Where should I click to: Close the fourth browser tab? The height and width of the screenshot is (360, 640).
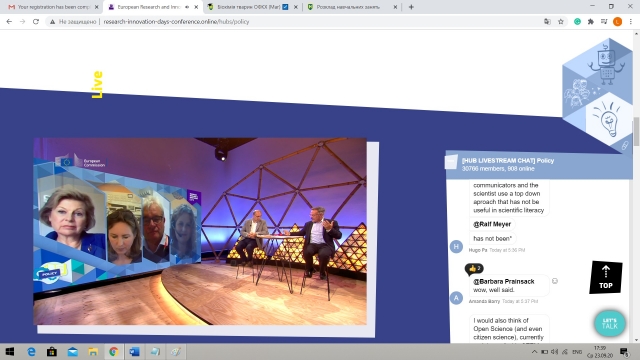point(395,7)
